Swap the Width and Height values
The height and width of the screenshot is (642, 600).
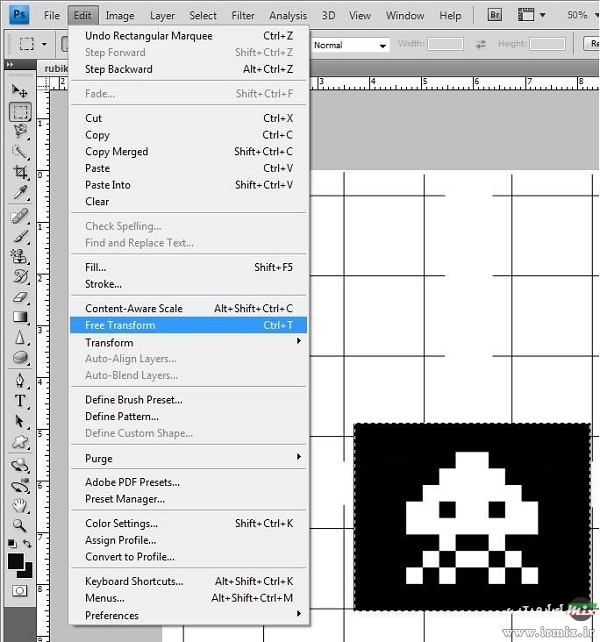(481, 44)
